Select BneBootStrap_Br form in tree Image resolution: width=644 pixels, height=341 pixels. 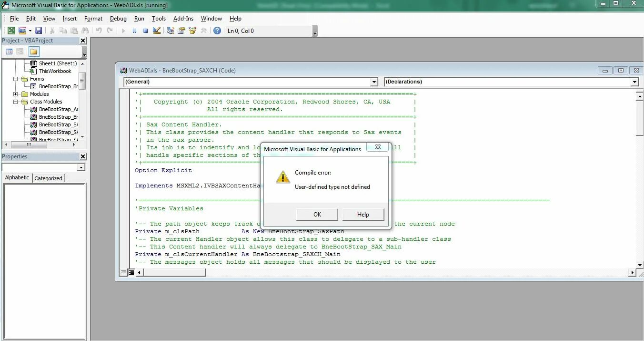click(59, 86)
